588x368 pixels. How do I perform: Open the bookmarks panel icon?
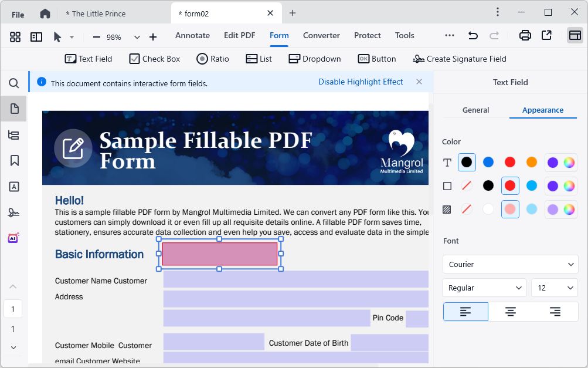pyautogui.click(x=14, y=160)
